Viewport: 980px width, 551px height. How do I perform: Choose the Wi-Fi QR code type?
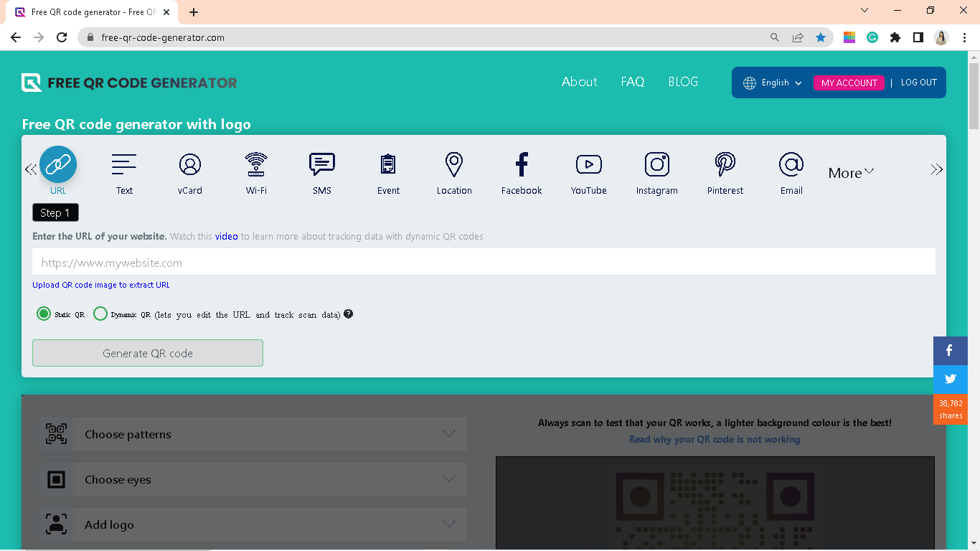(256, 165)
